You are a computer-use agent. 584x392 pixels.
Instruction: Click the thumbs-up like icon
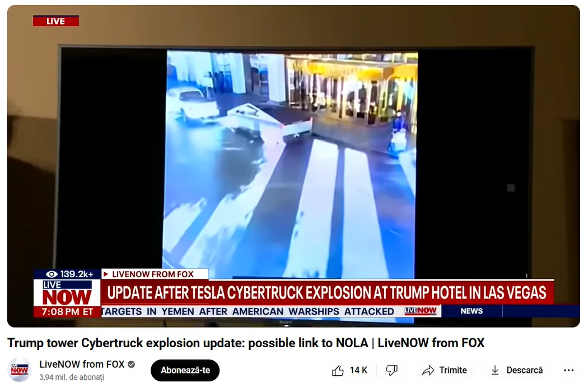click(338, 370)
